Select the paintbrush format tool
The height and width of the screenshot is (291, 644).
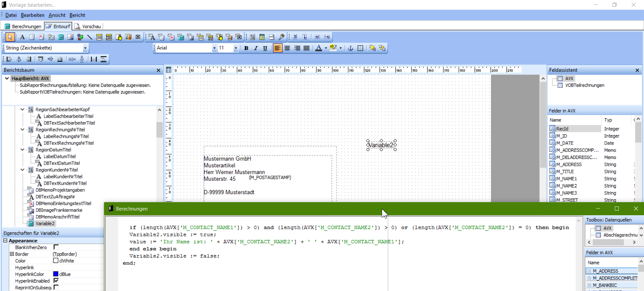click(282, 37)
